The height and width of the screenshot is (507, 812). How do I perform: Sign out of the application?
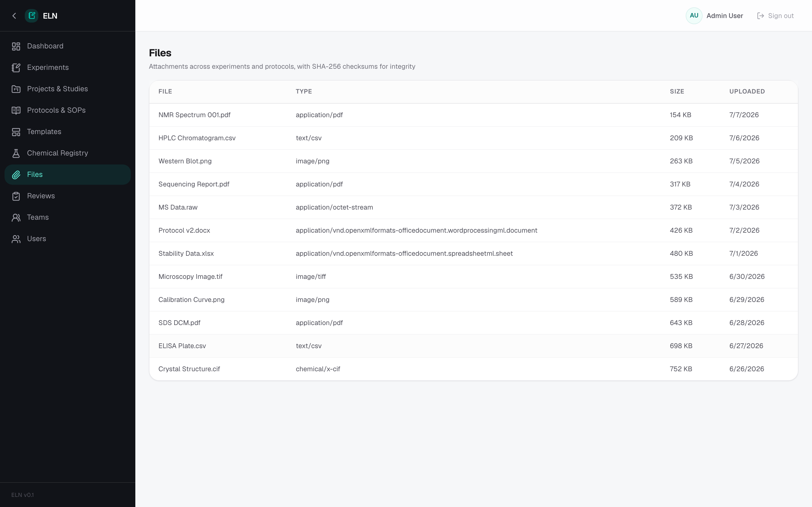coord(775,16)
